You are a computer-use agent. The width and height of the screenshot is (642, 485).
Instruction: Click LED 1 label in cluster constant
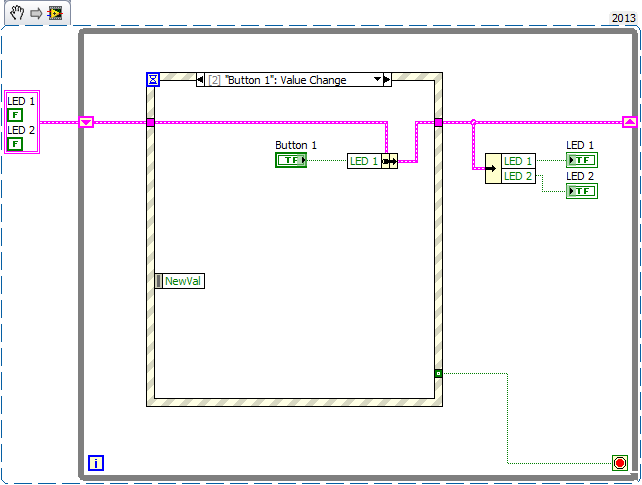point(21,101)
